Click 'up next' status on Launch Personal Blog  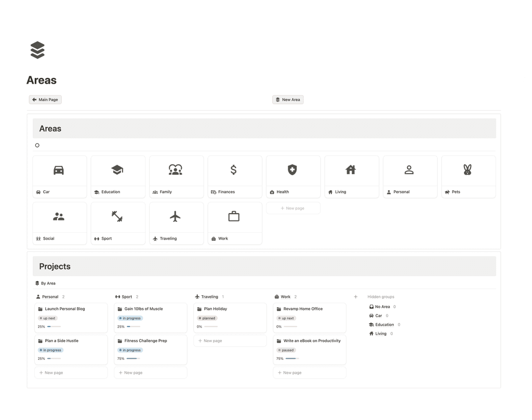click(47, 318)
